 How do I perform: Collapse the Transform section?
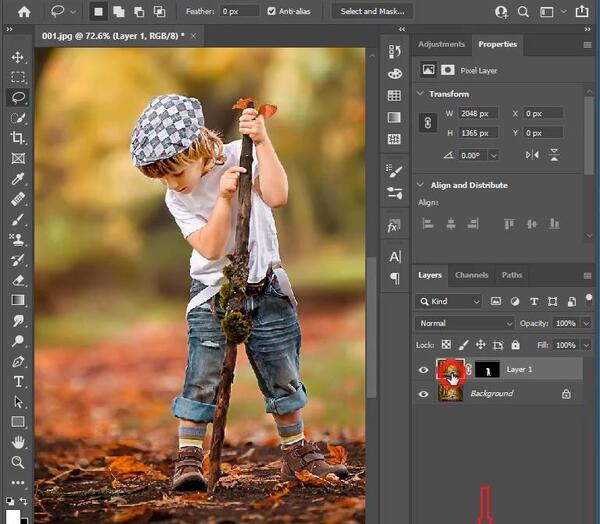(420, 93)
